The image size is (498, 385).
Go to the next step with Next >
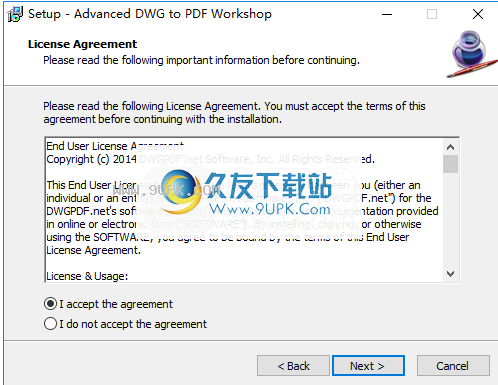368,366
